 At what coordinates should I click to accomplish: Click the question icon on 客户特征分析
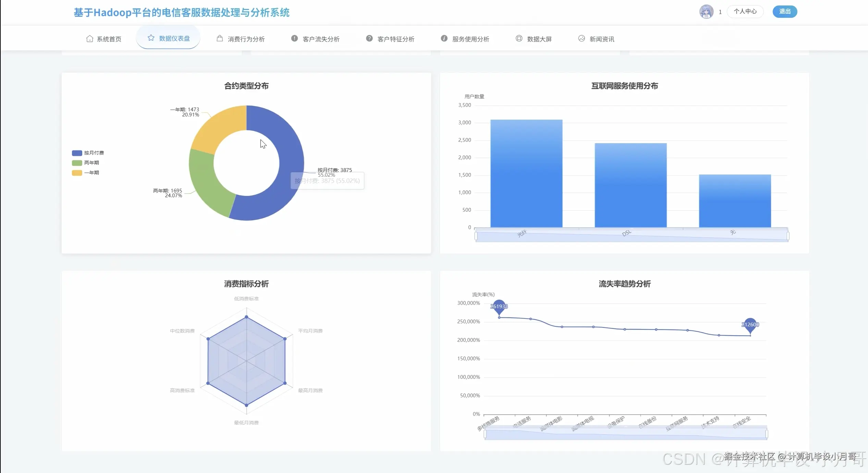point(369,38)
